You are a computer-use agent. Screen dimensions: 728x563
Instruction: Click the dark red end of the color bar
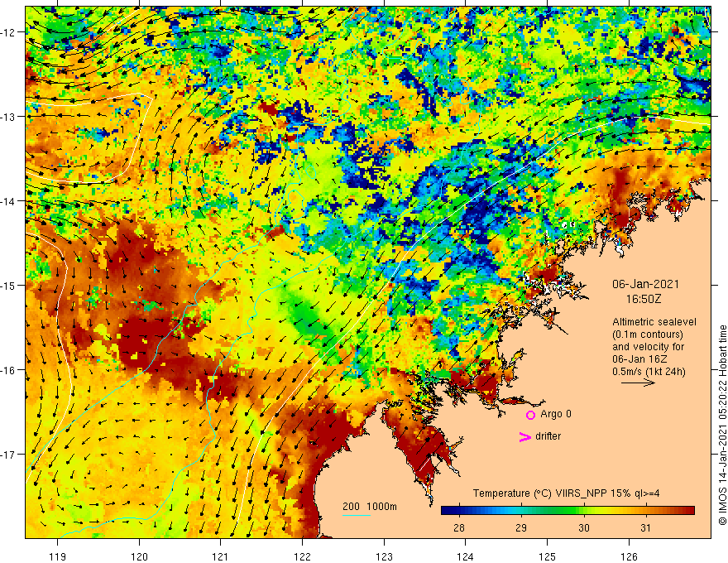tap(689, 511)
